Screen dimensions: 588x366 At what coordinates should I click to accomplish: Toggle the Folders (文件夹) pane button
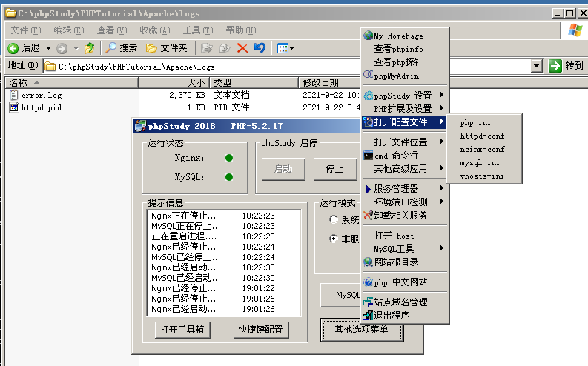[x=167, y=48]
